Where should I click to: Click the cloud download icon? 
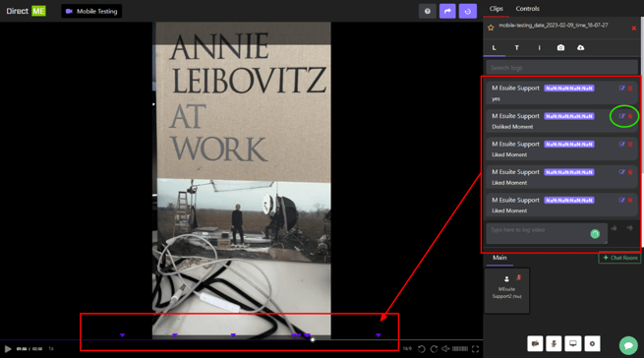coord(580,47)
